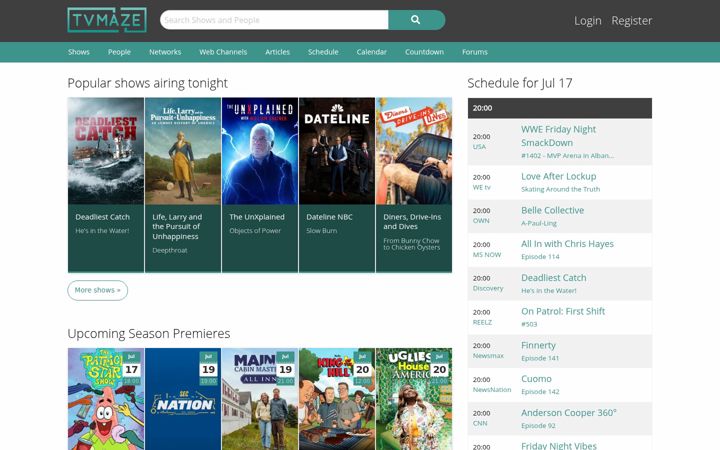
Task: Click Life, Larry and the Pursuit of Unhappiness title
Action: tap(177, 226)
